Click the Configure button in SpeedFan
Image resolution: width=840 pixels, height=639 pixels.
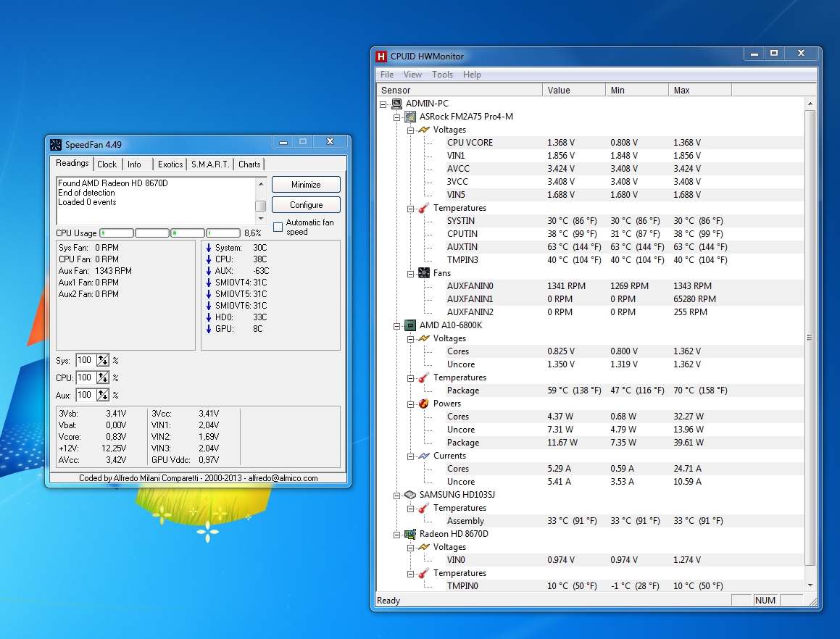point(306,204)
